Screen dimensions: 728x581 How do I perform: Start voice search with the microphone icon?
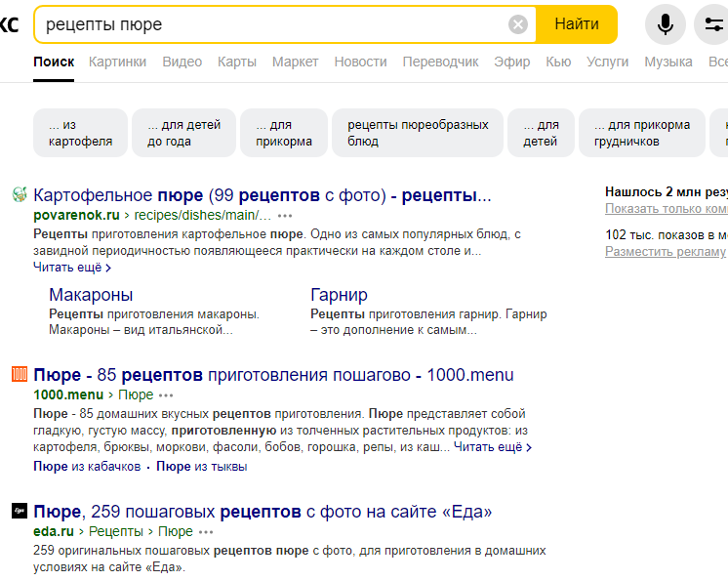[x=665, y=24]
